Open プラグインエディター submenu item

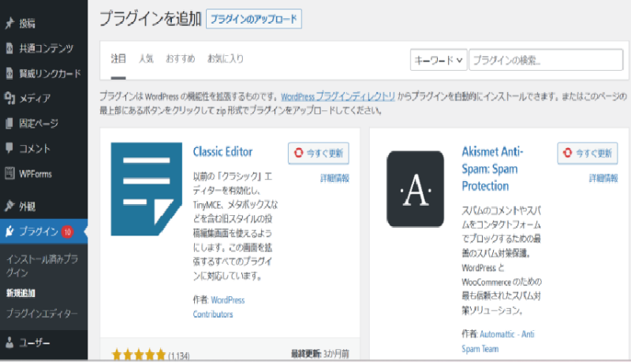pyautogui.click(x=42, y=314)
